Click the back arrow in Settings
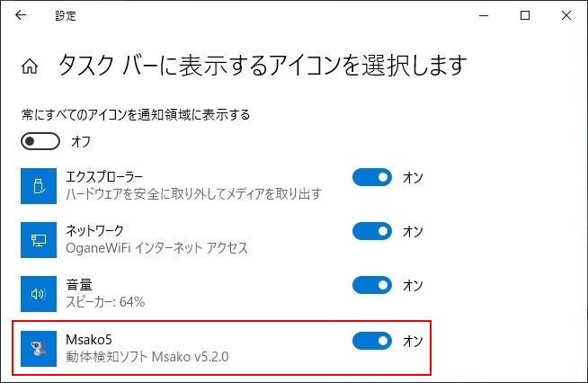This screenshot has width=588, height=383. [21, 15]
